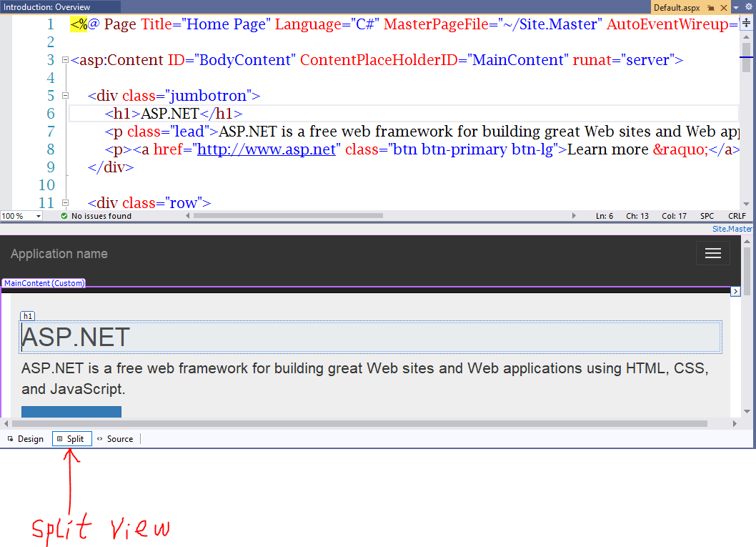
Task: Click the Ln: 6 status indicator
Action: click(604, 216)
